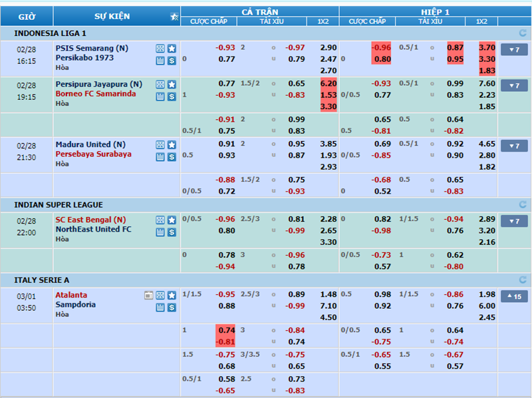
Task: Click the red-highlighted 0.74 Atalanta handicap odds
Action: (x=226, y=331)
